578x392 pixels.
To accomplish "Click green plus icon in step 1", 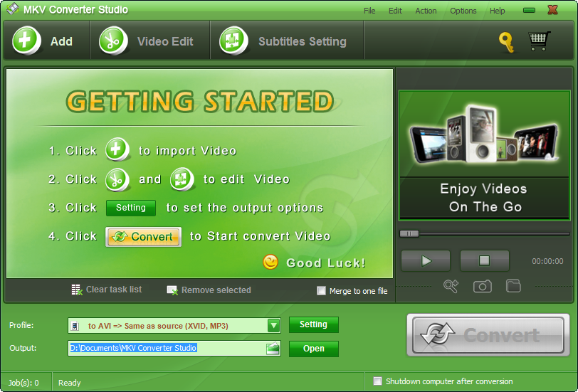I will (x=117, y=149).
